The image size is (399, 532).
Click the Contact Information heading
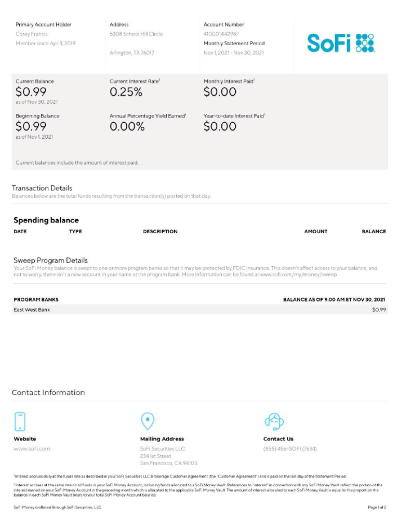[48, 392]
